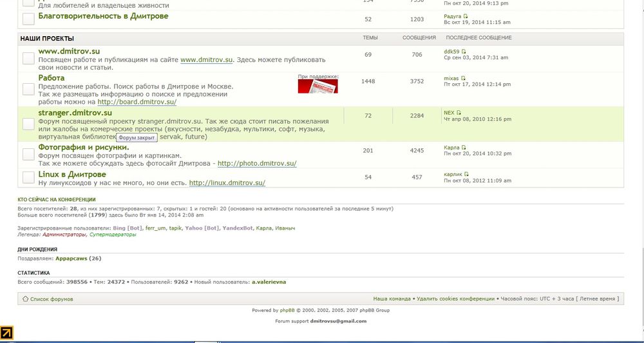This screenshot has width=644, height=343.
Task: Open latest post icon beside карлик
Action: click(x=467, y=174)
